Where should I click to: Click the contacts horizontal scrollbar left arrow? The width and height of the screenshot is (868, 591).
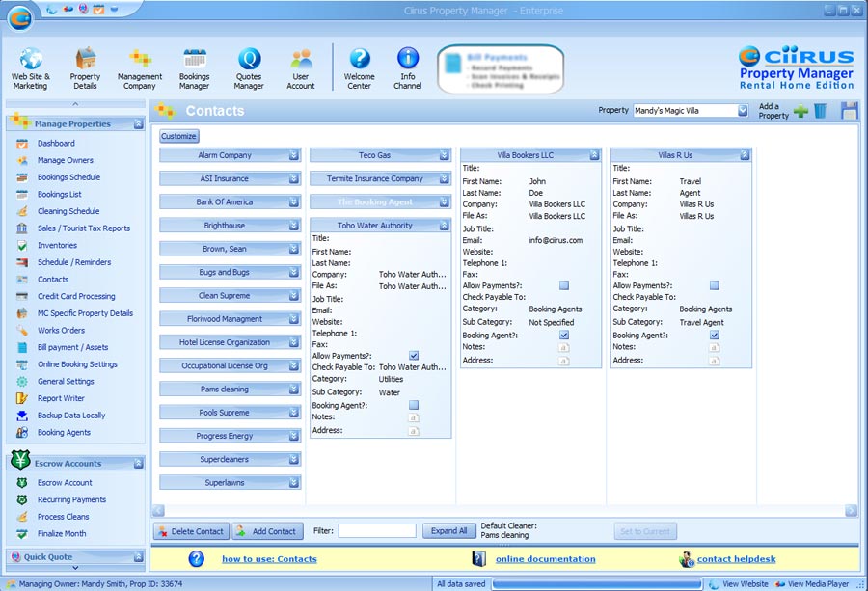(159, 511)
